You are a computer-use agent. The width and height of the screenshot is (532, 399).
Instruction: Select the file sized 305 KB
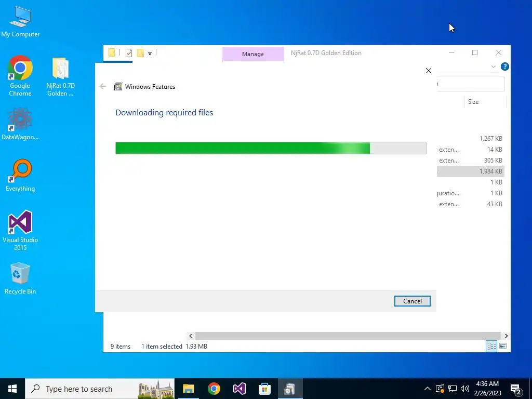pos(470,161)
